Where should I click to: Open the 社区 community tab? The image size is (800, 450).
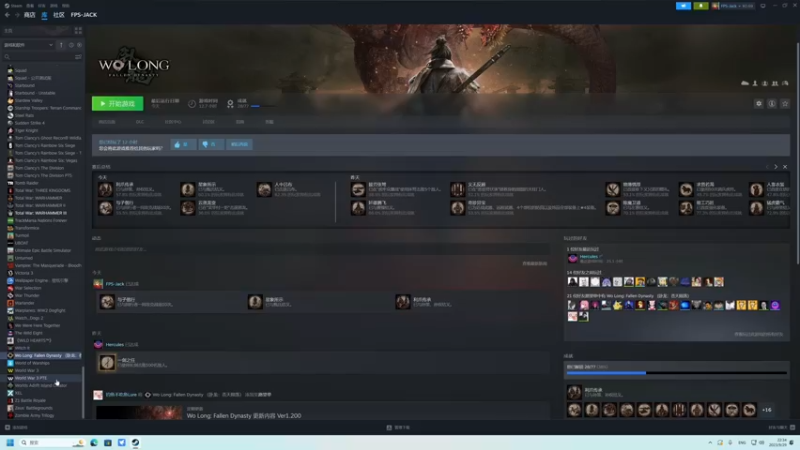[59, 15]
